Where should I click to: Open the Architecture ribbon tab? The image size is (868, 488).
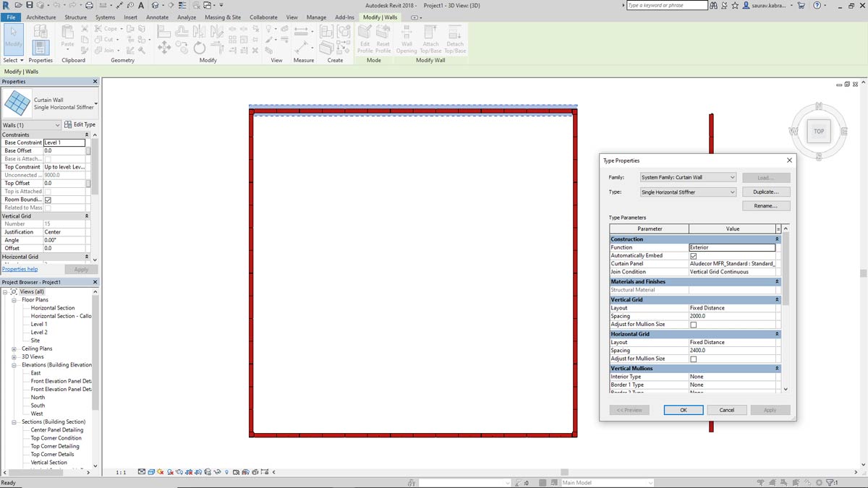tap(41, 17)
